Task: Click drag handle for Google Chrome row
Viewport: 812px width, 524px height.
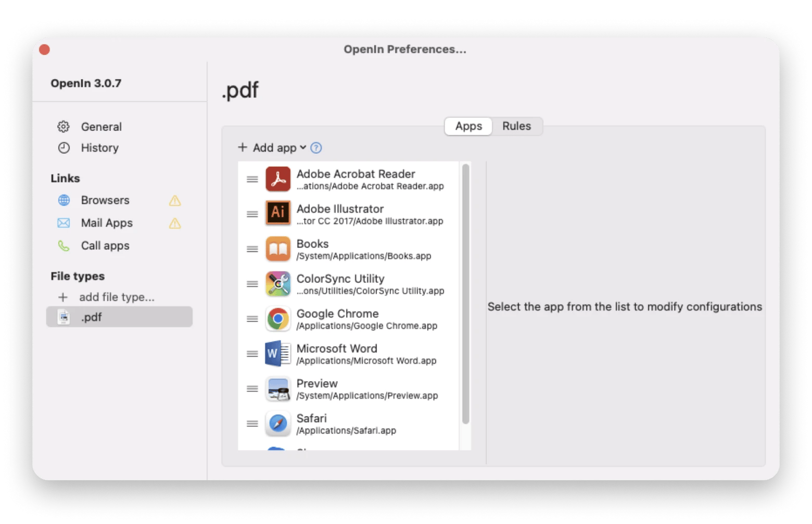Action: [x=252, y=319]
